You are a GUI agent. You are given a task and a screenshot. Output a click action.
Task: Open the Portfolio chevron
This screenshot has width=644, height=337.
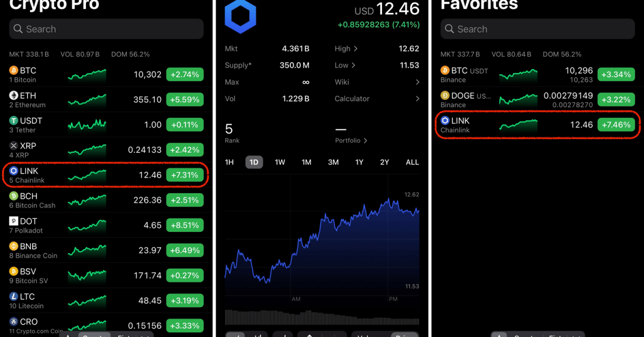tap(365, 141)
